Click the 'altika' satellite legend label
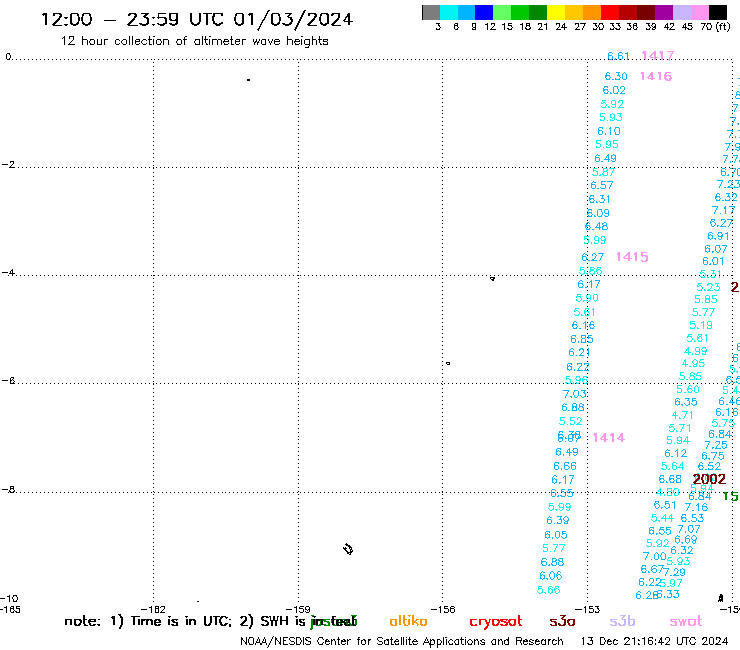740x650 pixels. coord(408,621)
